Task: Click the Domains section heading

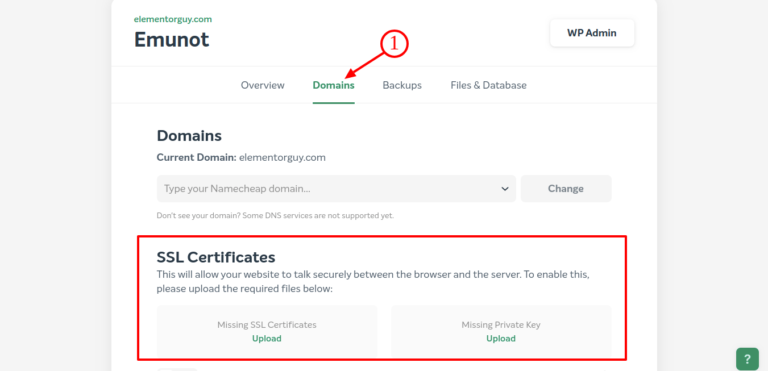Action: [x=189, y=136]
